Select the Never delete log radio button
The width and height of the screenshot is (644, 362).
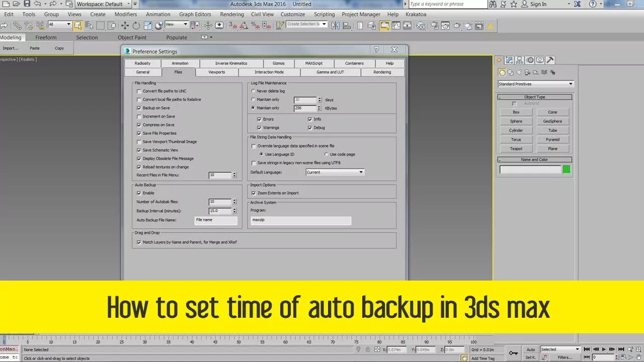253,91
